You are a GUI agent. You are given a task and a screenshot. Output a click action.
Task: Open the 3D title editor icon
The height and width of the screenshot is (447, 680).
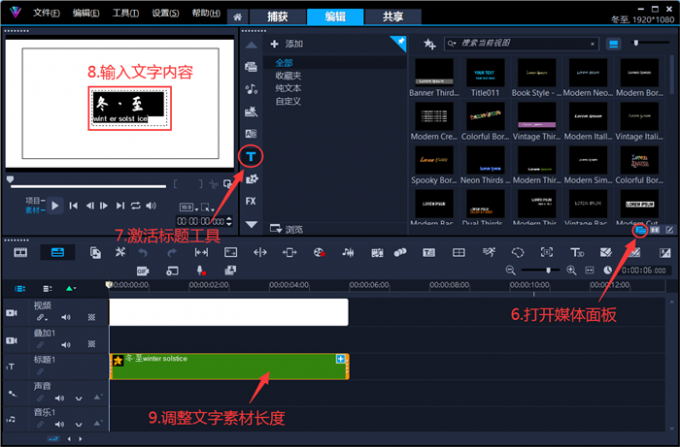pyautogui.click(x=577, y=252)
